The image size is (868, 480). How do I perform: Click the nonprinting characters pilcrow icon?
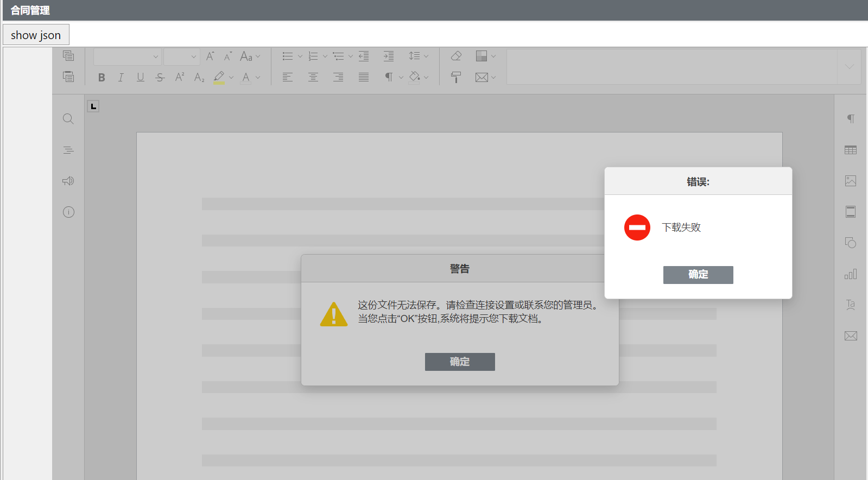[x=389, y=77]
